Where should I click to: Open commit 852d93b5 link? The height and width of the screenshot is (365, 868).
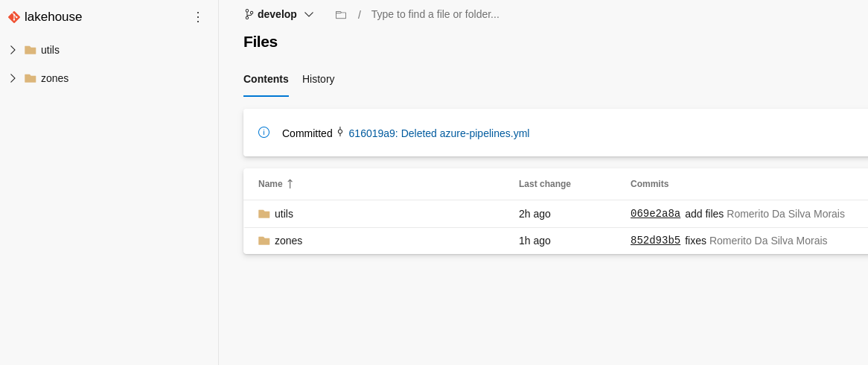[655, 241]
